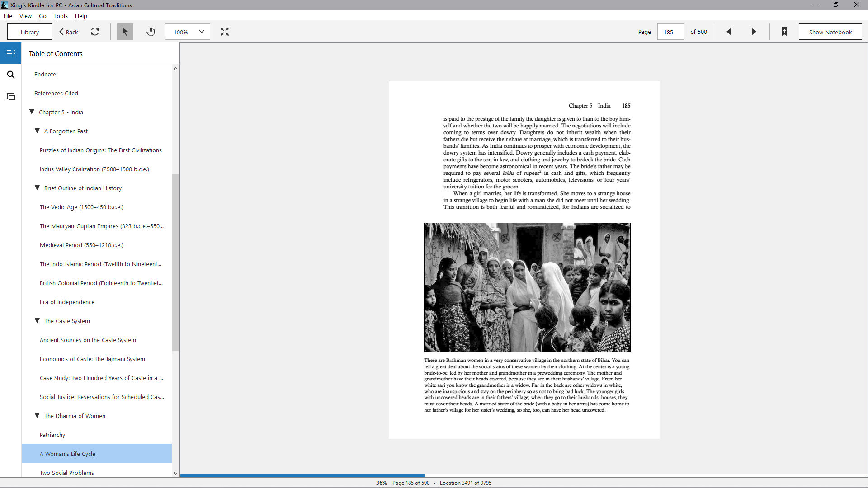868x488 pixels.
Task: Go to Medieval Period section
Action: tap(97, 245)
